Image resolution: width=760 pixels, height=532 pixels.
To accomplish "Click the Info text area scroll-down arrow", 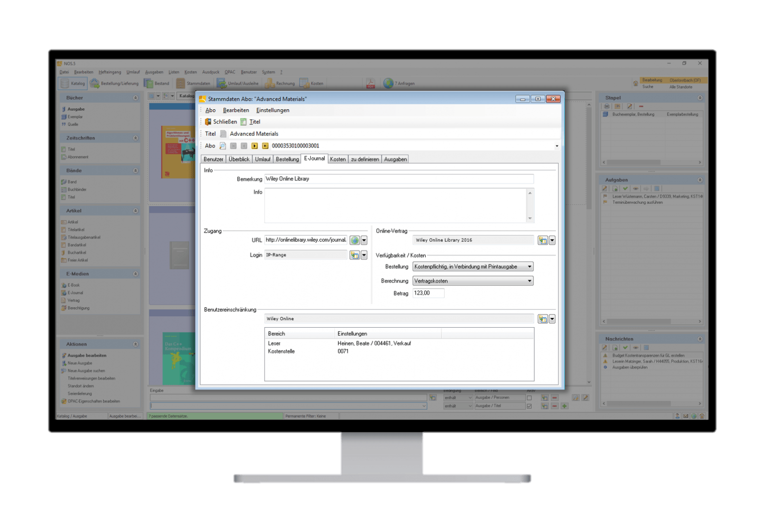I will pos(530,219).
